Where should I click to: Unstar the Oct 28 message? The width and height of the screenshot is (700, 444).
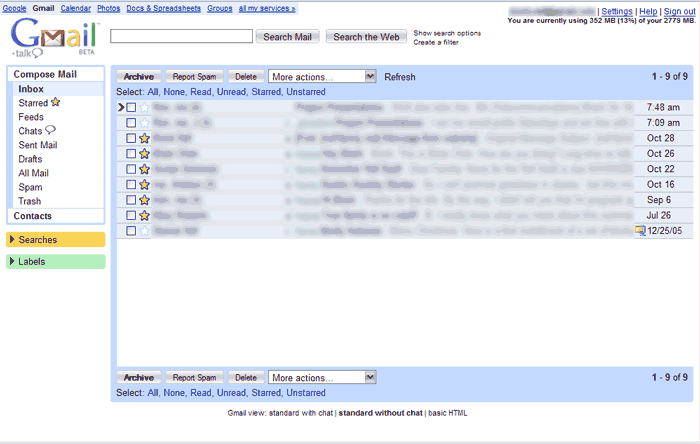[144, 138]
